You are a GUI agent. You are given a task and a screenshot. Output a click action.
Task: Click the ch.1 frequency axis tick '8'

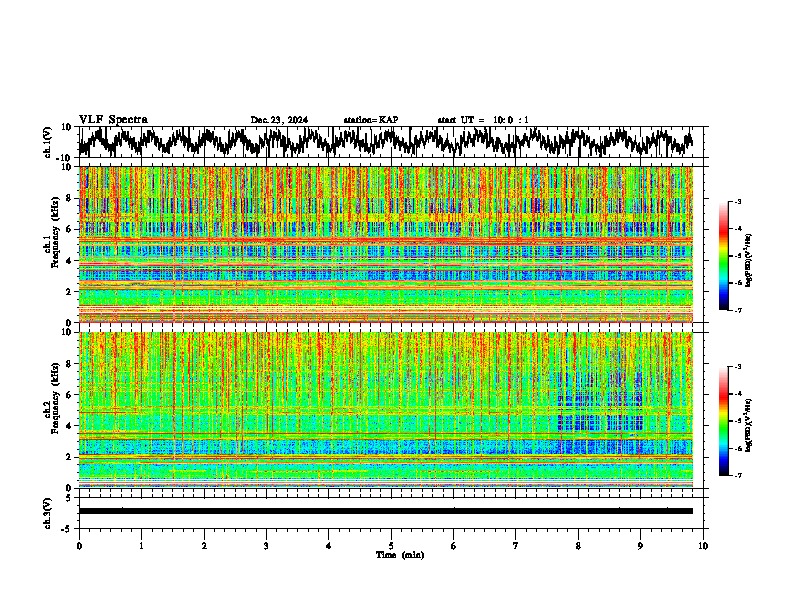(70, 198)
